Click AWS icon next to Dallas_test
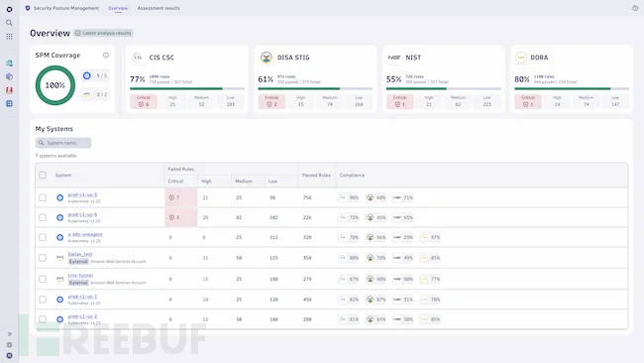The image size is (644, 363). 60,258
